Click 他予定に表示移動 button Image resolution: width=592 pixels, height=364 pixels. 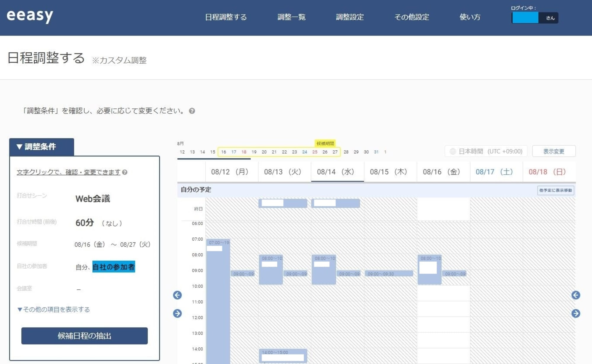pos(556,190)
